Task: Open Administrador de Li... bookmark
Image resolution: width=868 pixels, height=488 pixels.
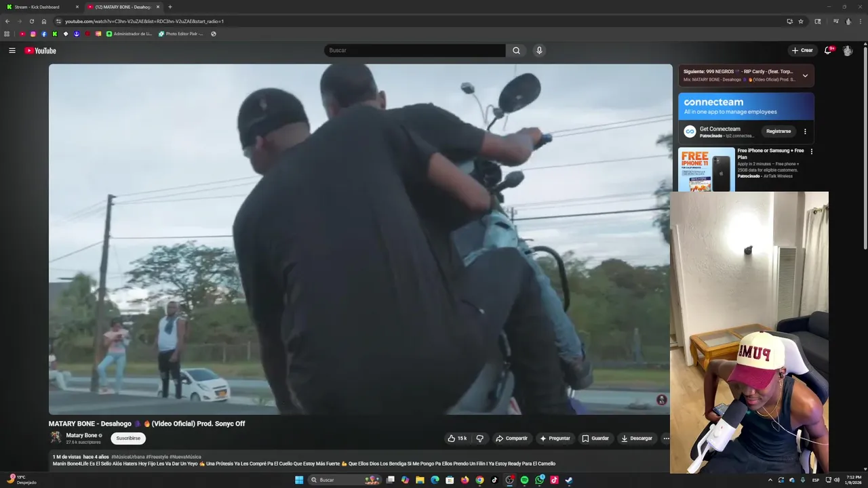Action: coord(129,34)
